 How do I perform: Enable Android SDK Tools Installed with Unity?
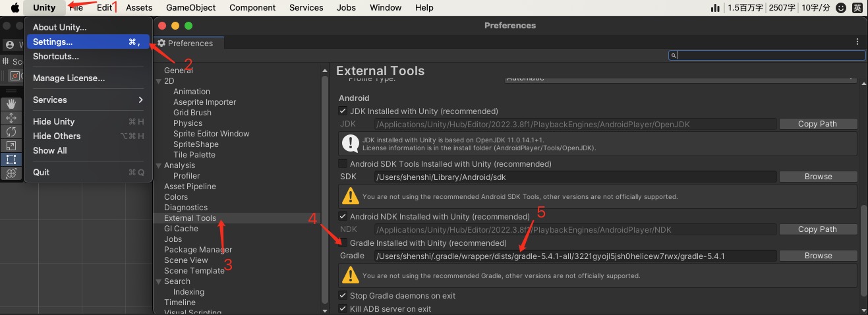pyautogui.click(x=343, y=163)
